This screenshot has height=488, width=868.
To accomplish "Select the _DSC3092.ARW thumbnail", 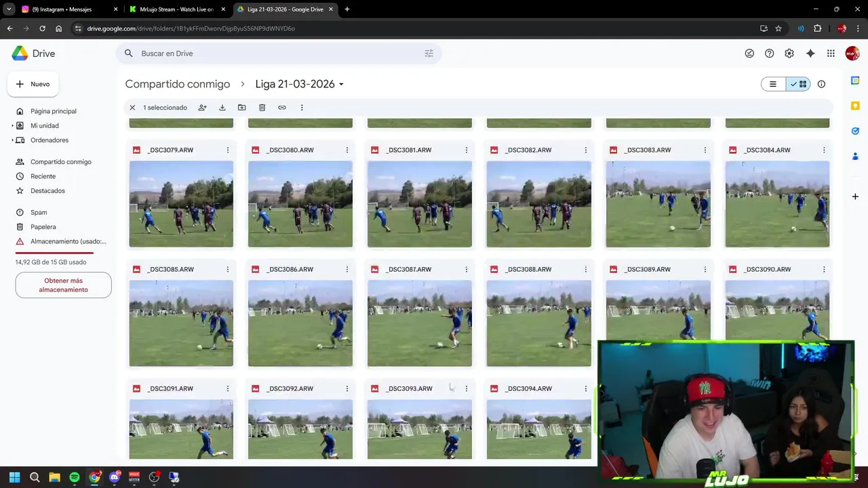I will pos(300,429).
